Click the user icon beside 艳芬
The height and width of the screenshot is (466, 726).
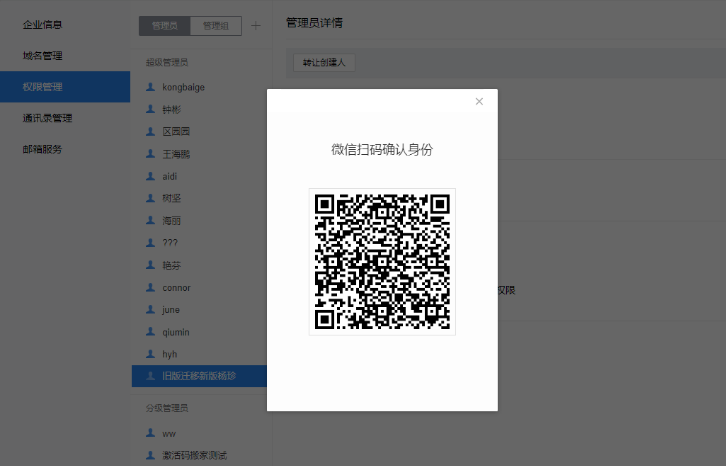tap(150, 264)
